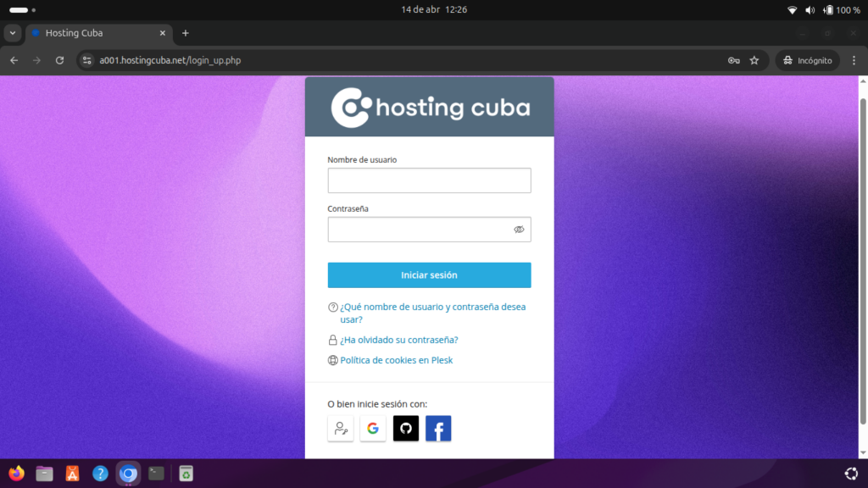This screenshot has height=488, width=868.
Task: Open Política de cookies en Plesk link
Action: click(x=396, y=360)
